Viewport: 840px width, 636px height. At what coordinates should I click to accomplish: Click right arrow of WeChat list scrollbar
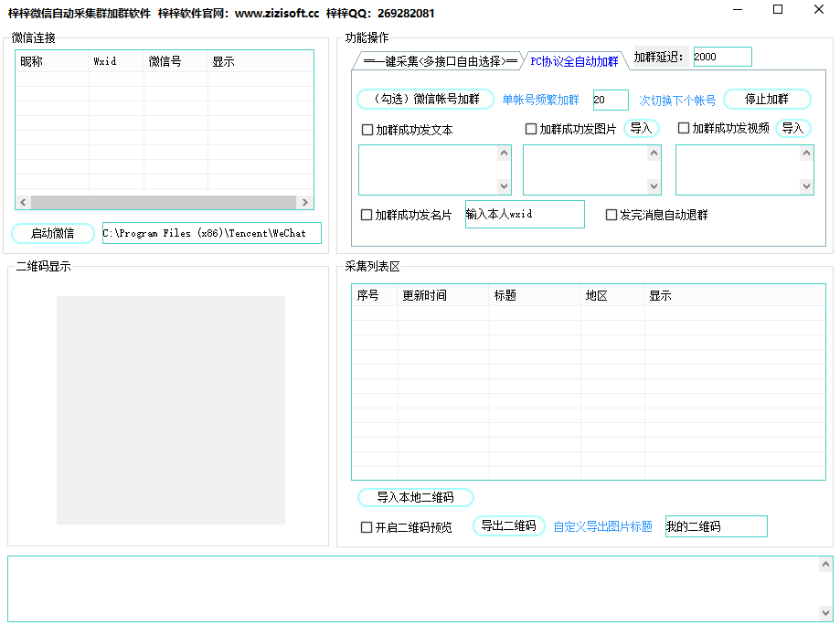(x=304, y=202)
